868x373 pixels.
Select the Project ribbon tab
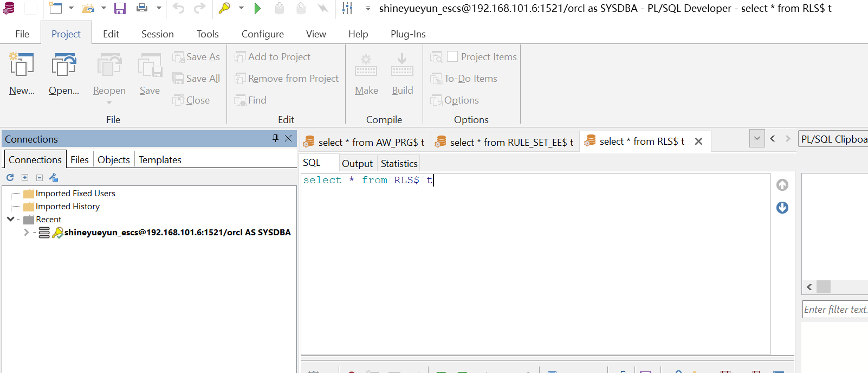pyautogui.click(x=66, y=34)
